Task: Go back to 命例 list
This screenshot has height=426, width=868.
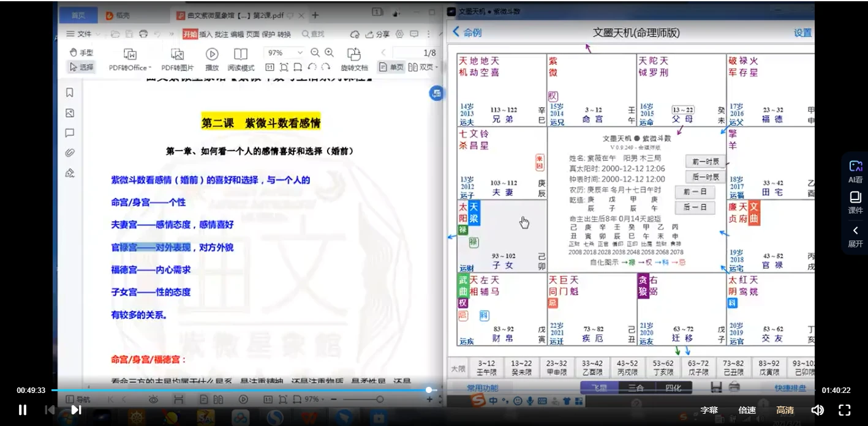Action: click(467, 32)
